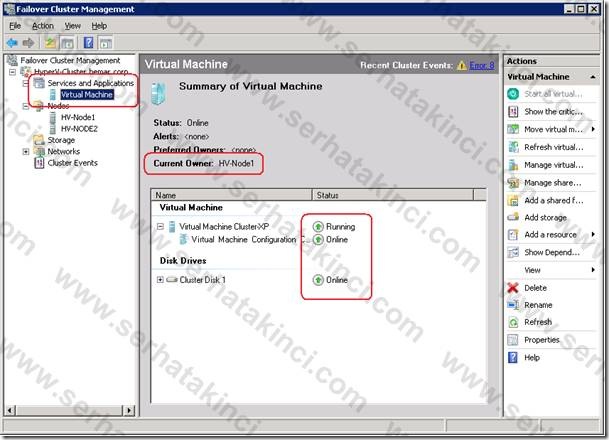Click the Running status of Cluster-XP
Viewport: 609px width, 440px height.
click(x=340, y=226)
